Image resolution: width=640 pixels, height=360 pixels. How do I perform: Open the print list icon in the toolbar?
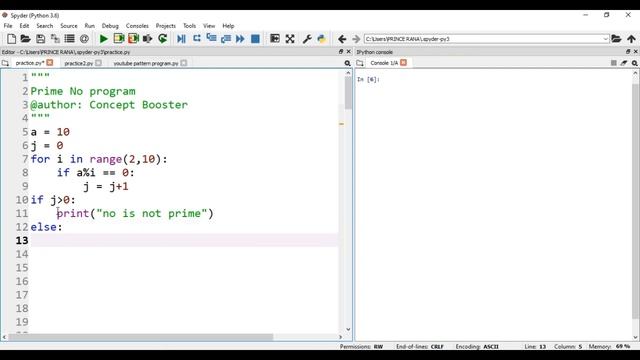[x=69, y=39]
